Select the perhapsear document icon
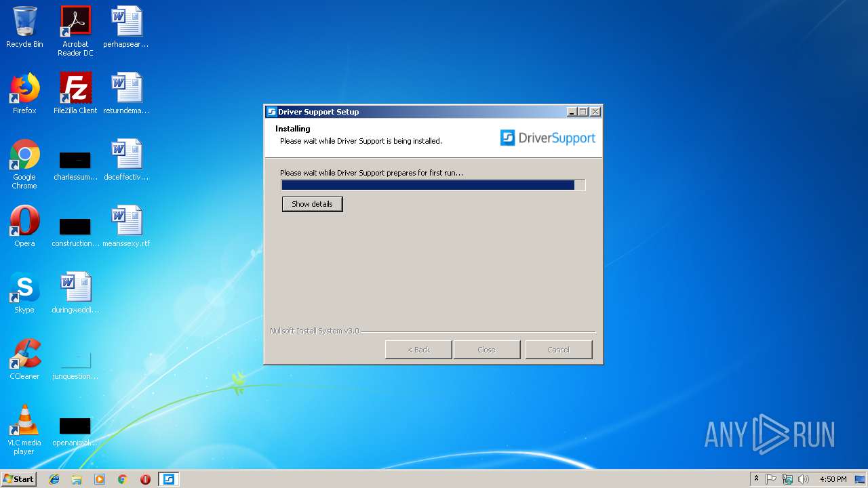This screenshot has height=488, width=868. tap(126, 27)
